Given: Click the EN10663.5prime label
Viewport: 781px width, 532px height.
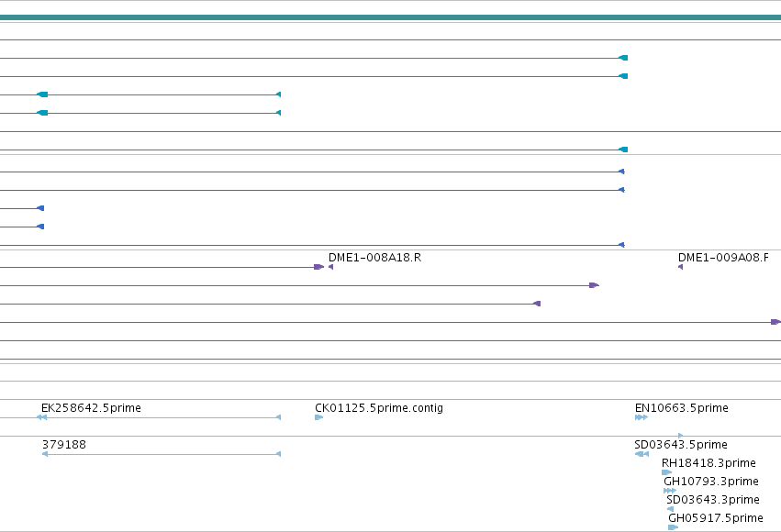Looking at the screenshot, I should (681, 408).
